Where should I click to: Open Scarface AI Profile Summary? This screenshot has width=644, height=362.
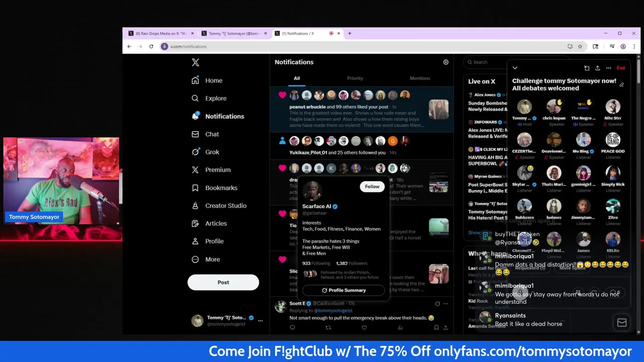344,290
